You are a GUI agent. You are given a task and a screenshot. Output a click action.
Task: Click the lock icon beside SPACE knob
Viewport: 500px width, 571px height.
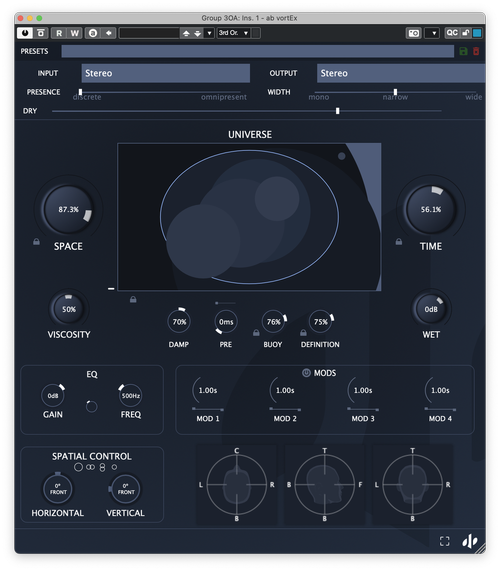[36, 241]
